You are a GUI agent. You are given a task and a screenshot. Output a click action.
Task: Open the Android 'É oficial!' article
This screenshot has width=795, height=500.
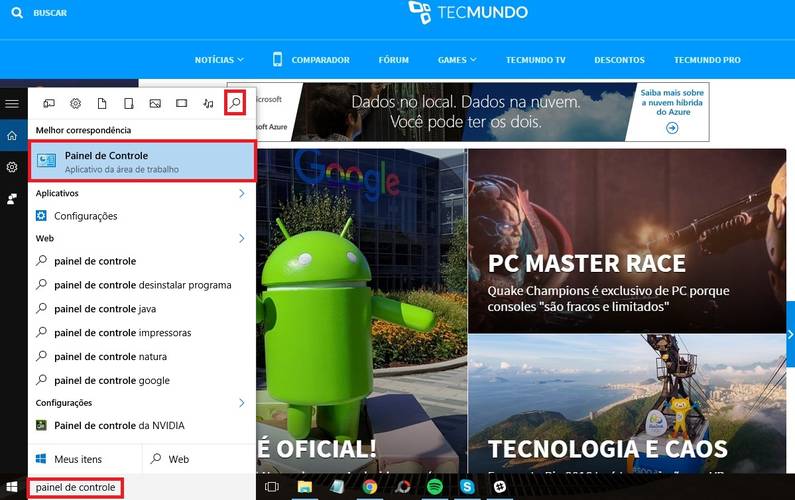point(361,311)
